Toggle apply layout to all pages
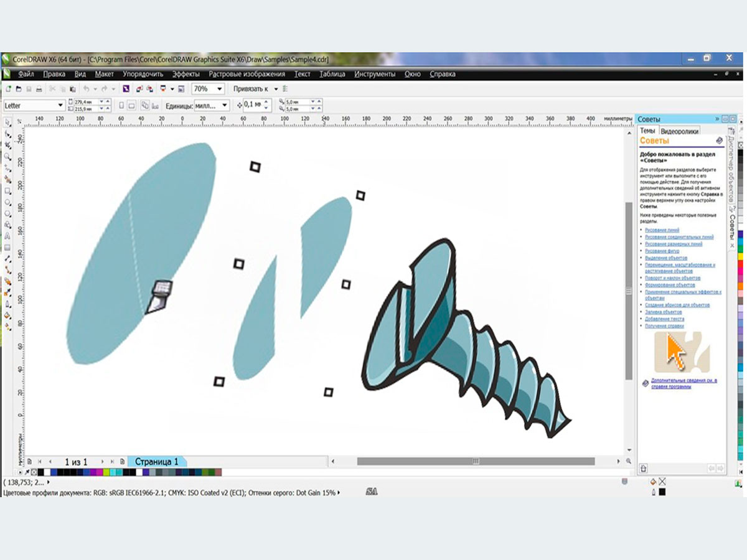 (x=144, y=105)
